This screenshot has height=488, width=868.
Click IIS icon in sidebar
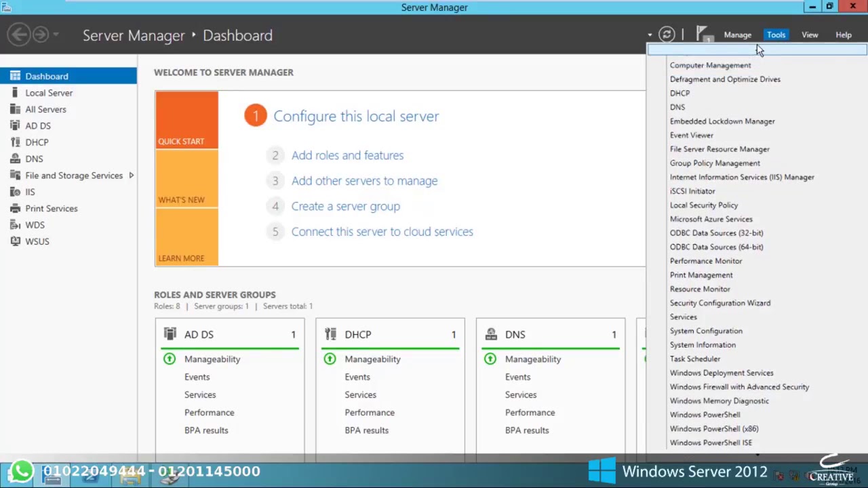tap(15, 192)
